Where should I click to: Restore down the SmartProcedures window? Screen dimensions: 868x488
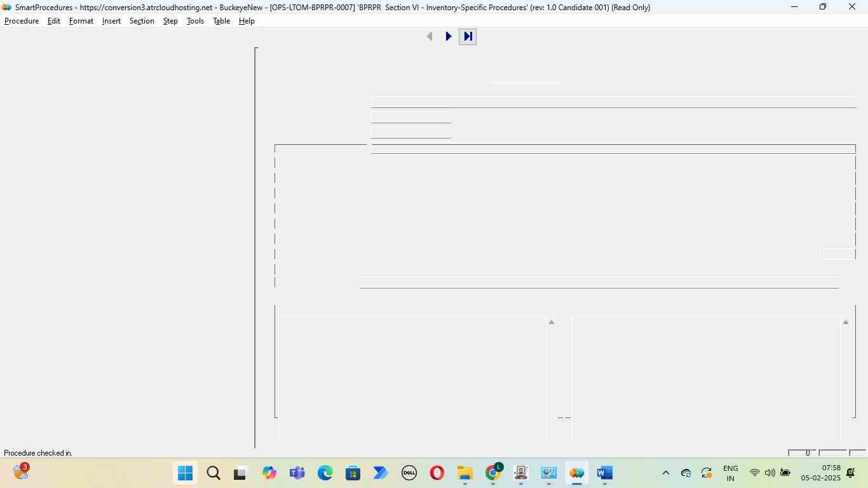click(823, 7)
